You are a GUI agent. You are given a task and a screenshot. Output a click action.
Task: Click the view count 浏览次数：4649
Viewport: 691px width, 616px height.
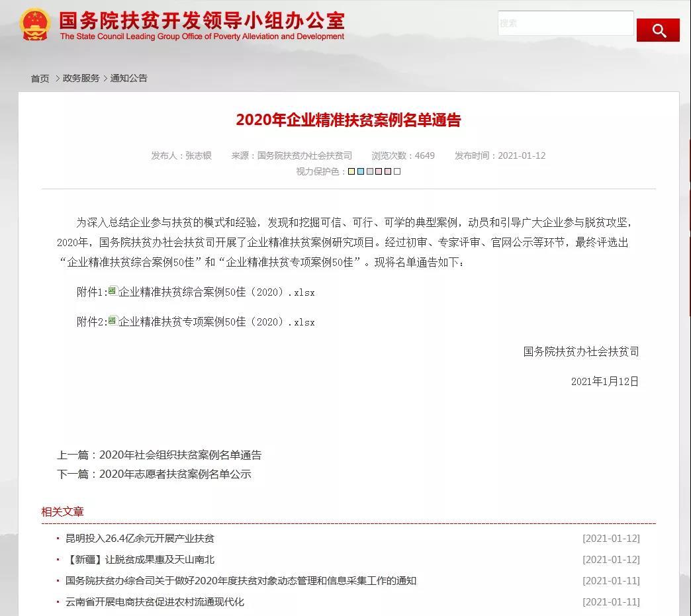coord(403,155)
